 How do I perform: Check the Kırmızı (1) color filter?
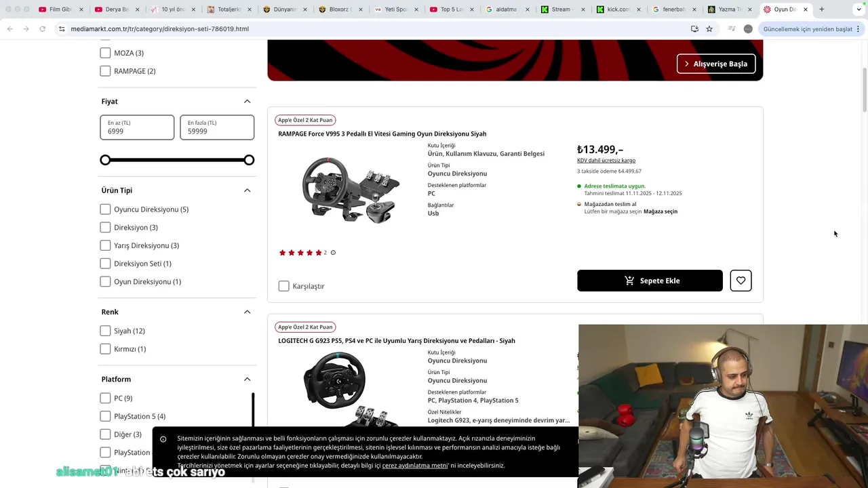pyautogui.click(x=105, y=349)
